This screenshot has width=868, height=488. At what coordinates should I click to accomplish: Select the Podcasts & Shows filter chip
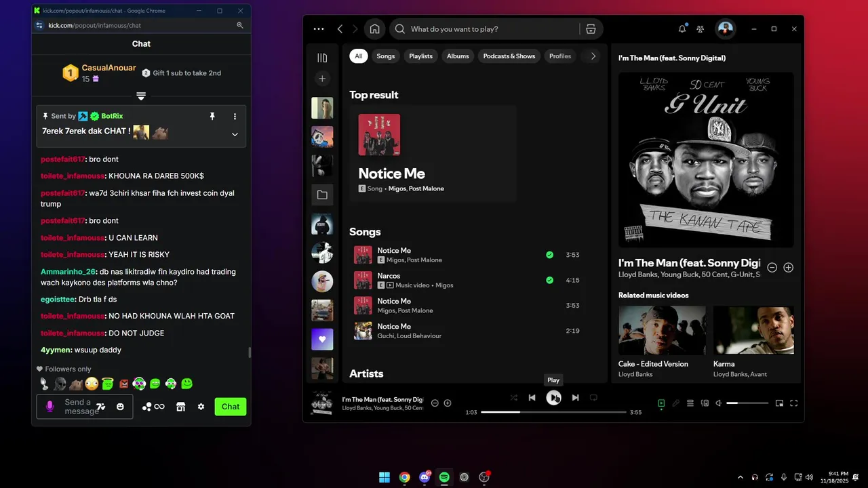click(x=509, y=56)
